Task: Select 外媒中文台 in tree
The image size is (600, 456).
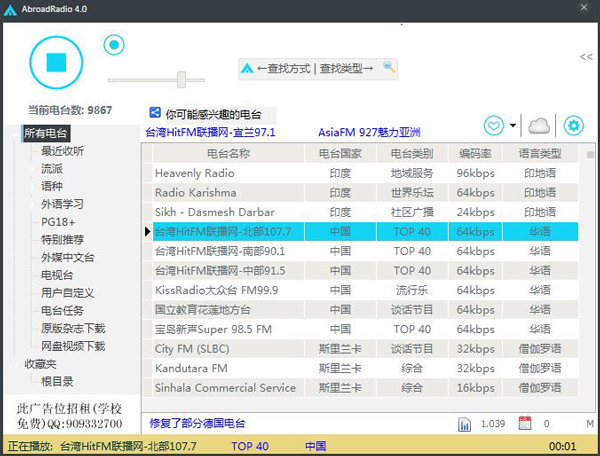Action: (x=68, y=257)
